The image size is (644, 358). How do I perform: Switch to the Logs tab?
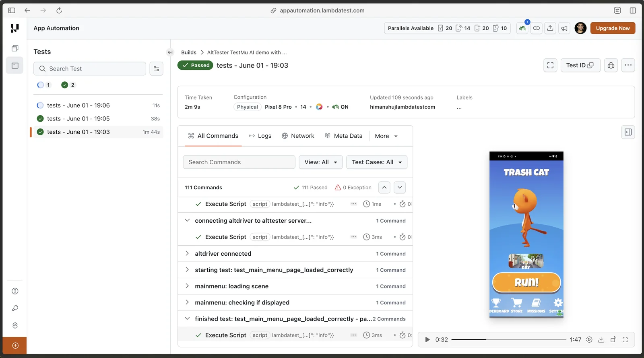tap(260, 136)
